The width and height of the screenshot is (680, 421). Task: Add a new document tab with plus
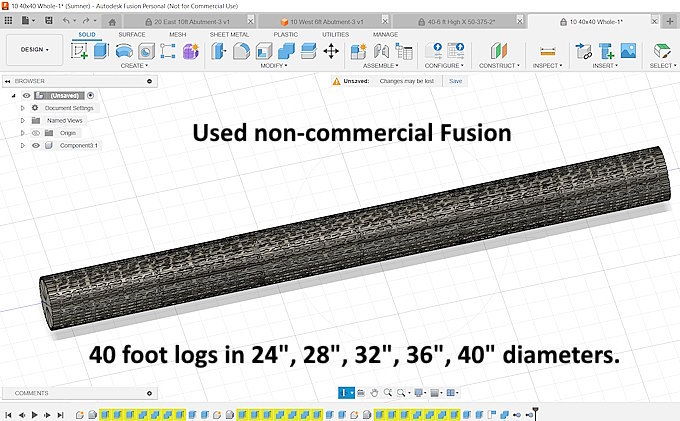670,21
